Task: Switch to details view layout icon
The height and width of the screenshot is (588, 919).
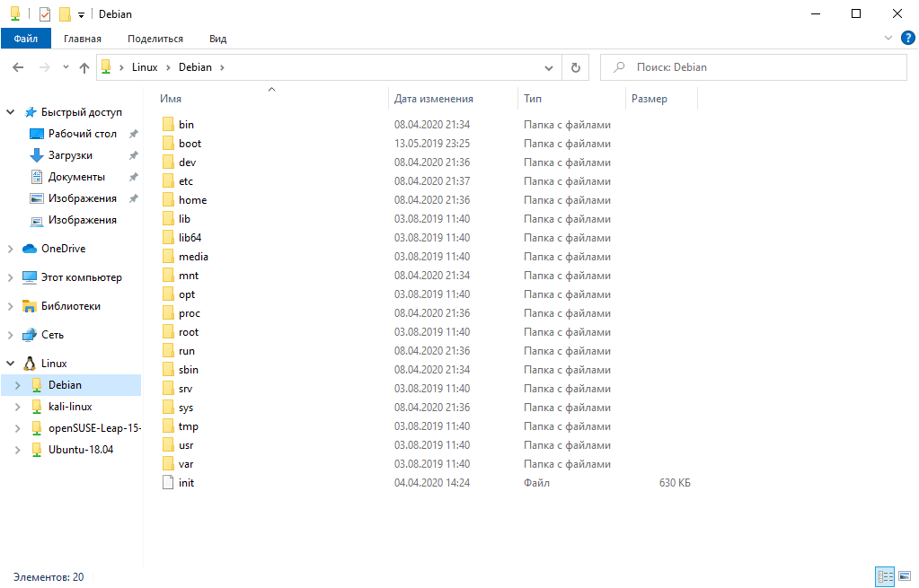Action: [885, 576]
